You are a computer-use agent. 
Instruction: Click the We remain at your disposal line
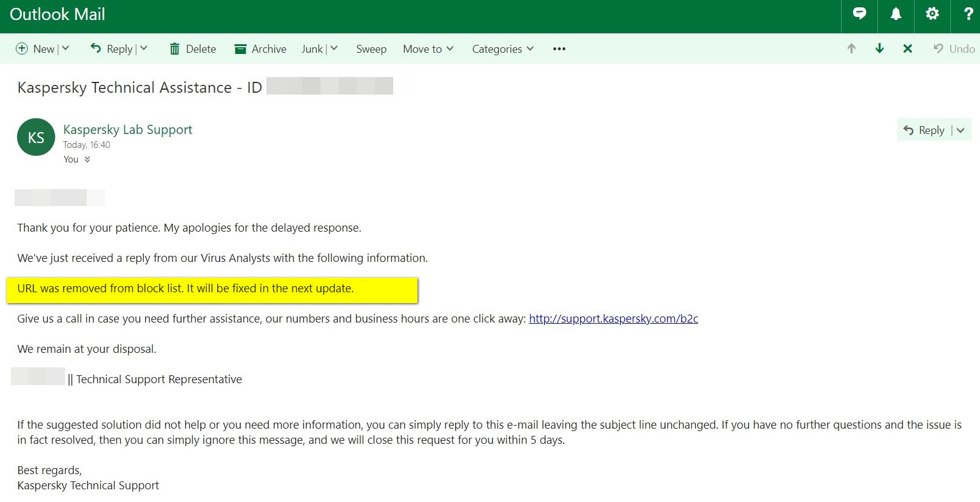tap(87, 349)
